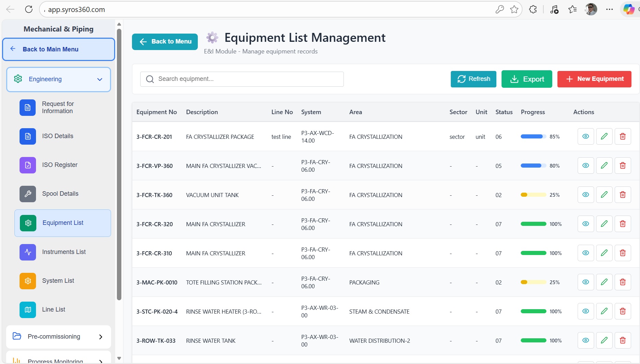Click the Spool Details wrench icon
This screenshot has height=364, width=640.
(28, 194)
